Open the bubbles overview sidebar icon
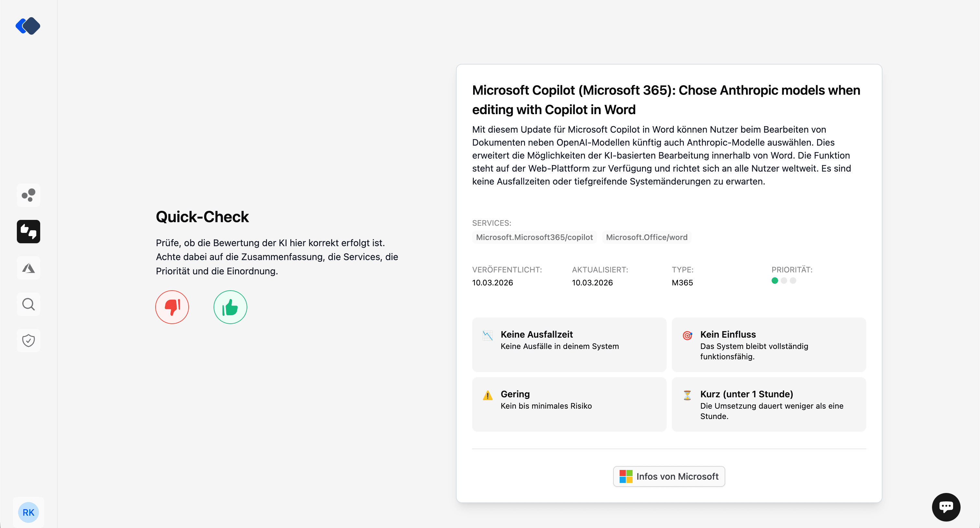The height and width of the screenshot is (528, 980). [x=29, y=195]
